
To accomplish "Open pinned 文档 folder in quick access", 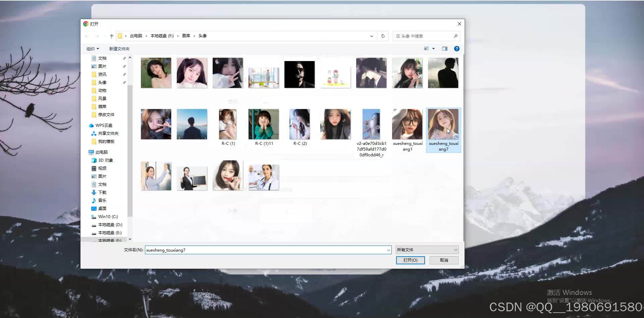I will click(x=102, y=58).
